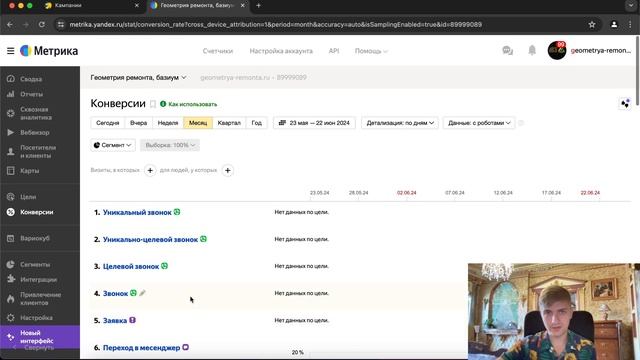This screenshot has height=360, width=640.
Task: Expand Детализация: по дням dropdown
Action: pos(400,123)
